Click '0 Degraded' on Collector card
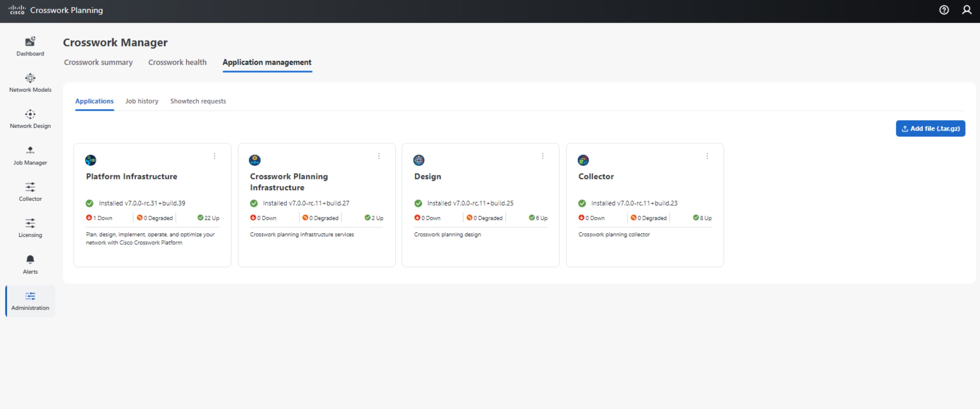Image resolution: width=980 pixels, height=409 pixels. 652,218
